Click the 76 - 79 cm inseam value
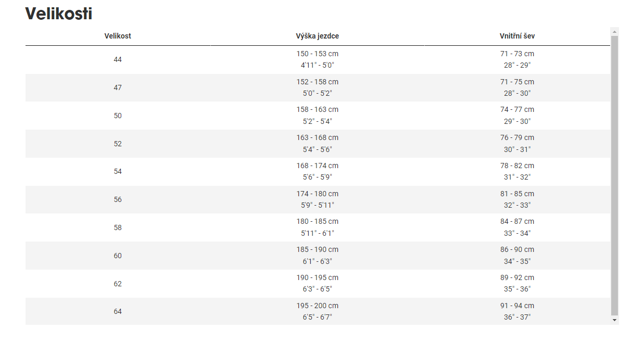Image resolution: width=644 pixels, height=342 pixels. coord(517,138)
